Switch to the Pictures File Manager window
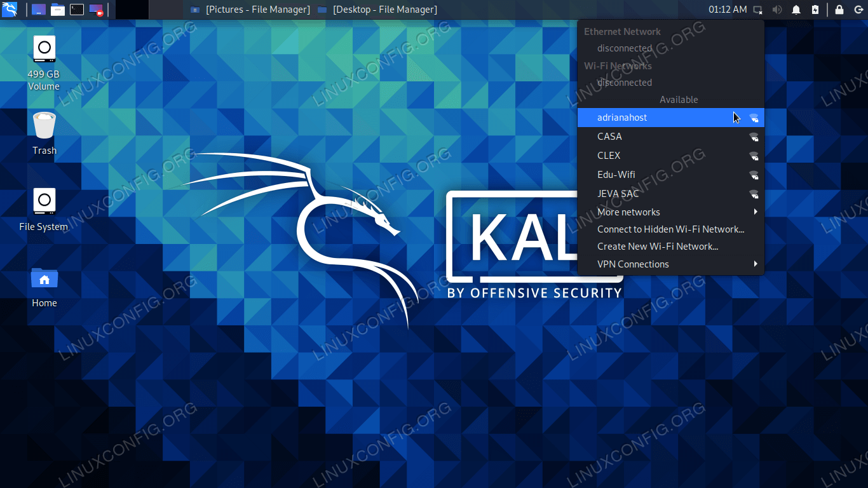The height and width of the screenshot is (488, 868). coord(249,10)
